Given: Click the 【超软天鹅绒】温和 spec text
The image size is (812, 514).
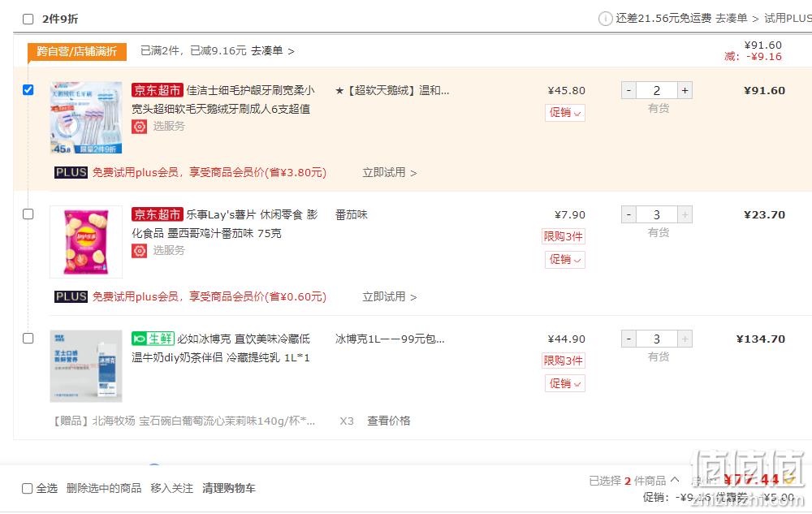Looking at the screenshot, I should (392, 91).
